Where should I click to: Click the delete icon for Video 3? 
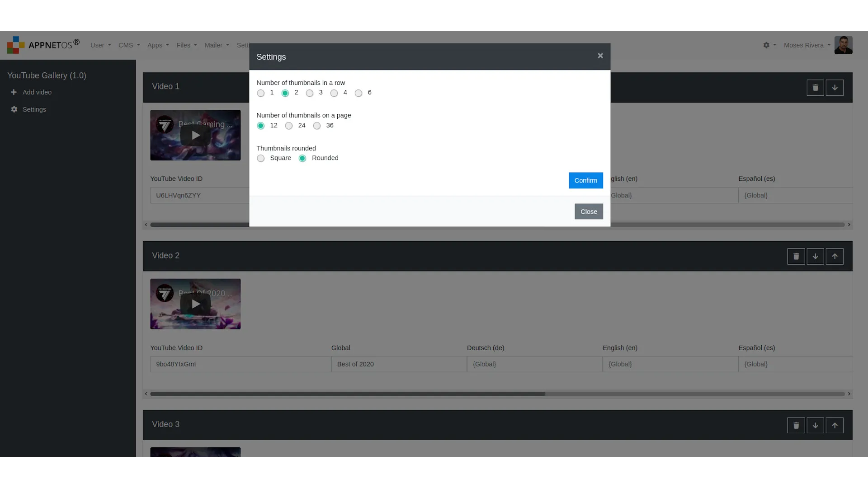796,426
